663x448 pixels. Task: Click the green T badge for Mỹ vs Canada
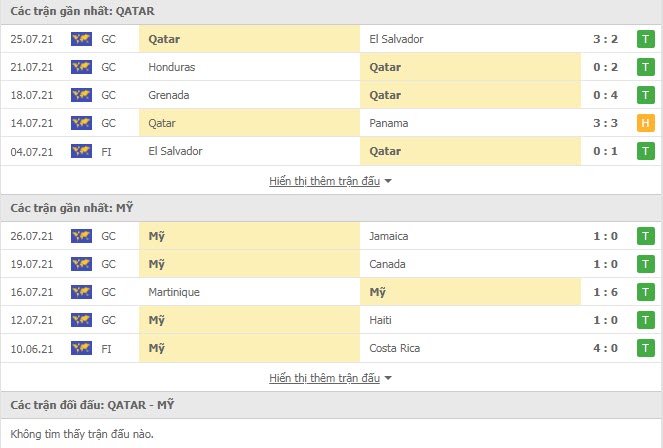tap(645, 264)
